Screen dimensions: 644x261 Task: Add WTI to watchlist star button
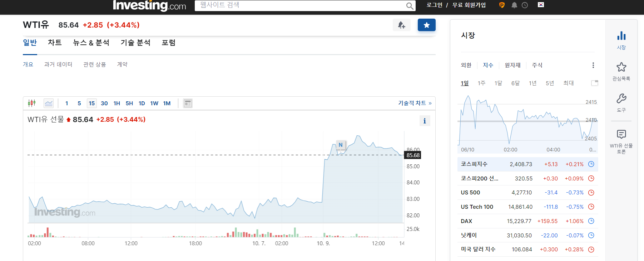click(x=427, y=25)
